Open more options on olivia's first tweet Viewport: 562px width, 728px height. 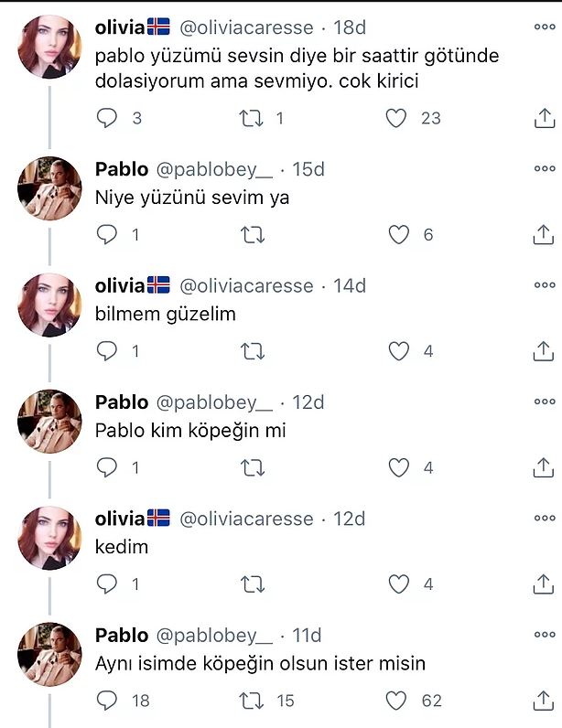click(545, 28)
